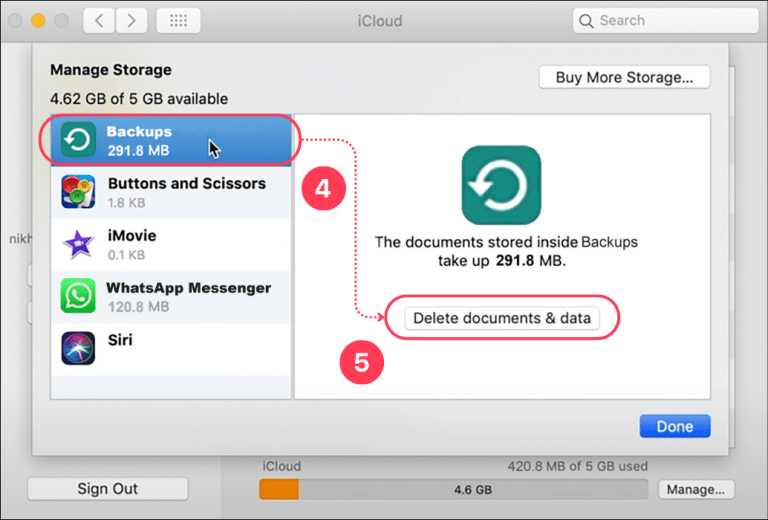The height and width of the screenshot is (520, 768).
Task: Select WhatsApp Messenger row
Action: click(171, 297)
